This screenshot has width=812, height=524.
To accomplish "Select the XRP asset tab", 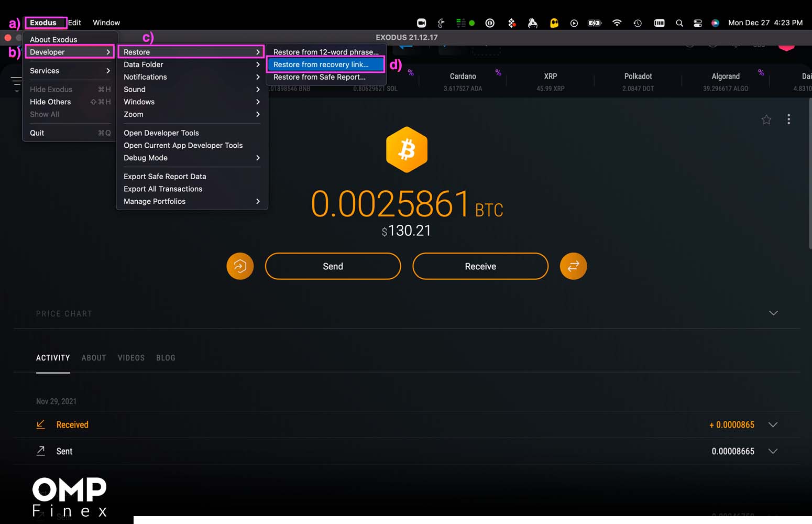I will [551, 82].
